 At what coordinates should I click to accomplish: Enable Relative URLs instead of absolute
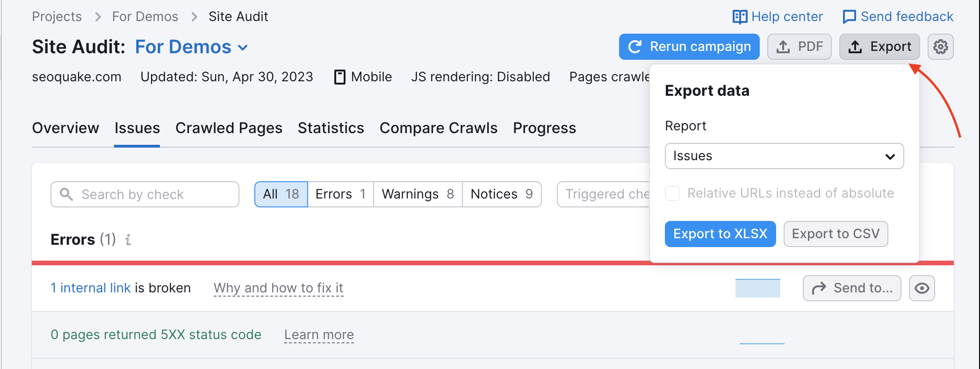tap(672, 193)
